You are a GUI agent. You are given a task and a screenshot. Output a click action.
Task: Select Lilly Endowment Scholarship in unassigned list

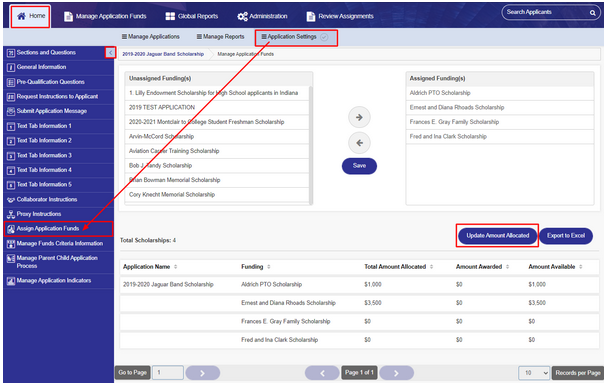pos(217,93)
